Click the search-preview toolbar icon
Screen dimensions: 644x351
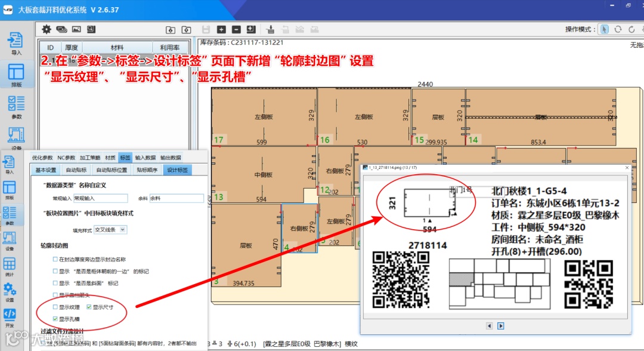[91, 29]
